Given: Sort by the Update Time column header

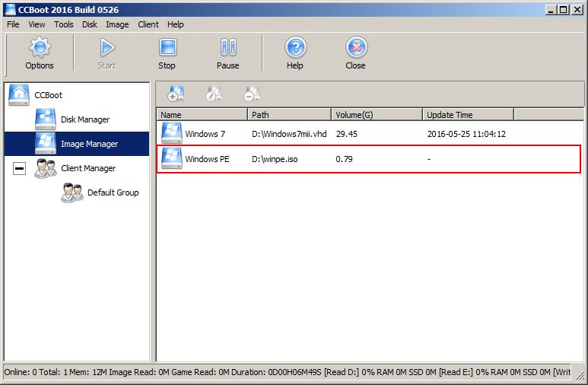Looking at the screenshot, I should click(x=468, y=114).
